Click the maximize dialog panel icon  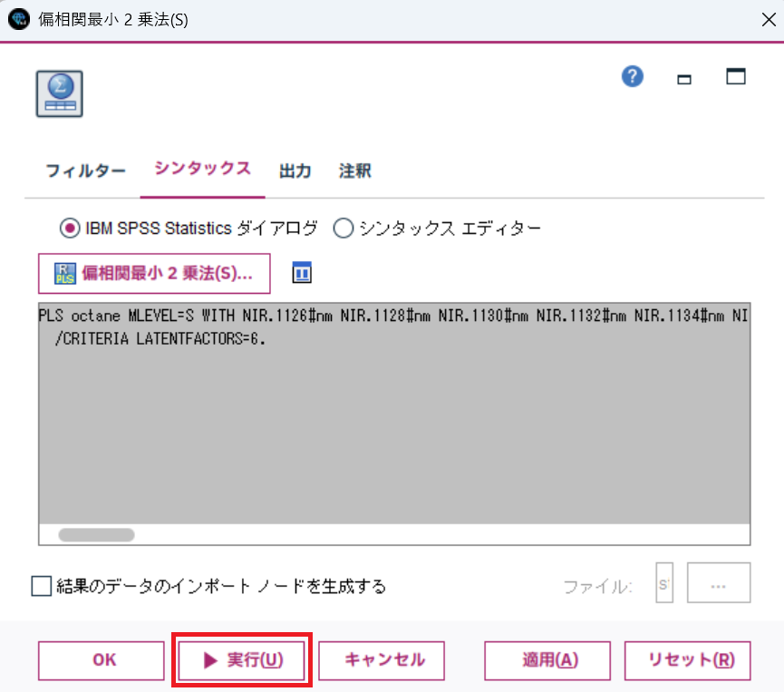click(735, 76)
